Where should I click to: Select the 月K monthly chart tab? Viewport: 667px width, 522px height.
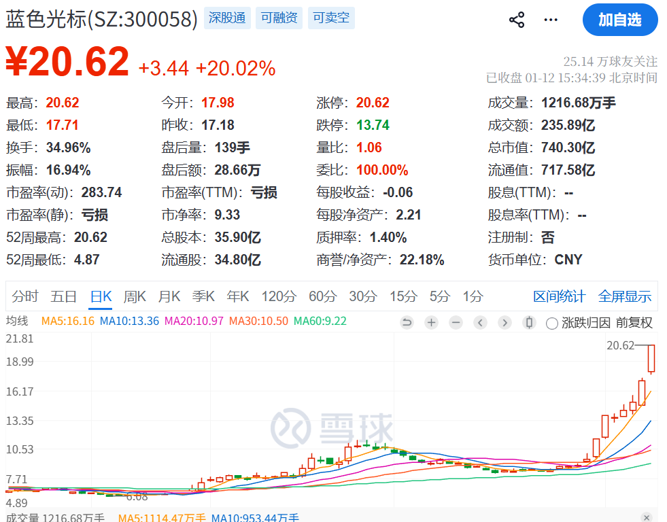169,296
